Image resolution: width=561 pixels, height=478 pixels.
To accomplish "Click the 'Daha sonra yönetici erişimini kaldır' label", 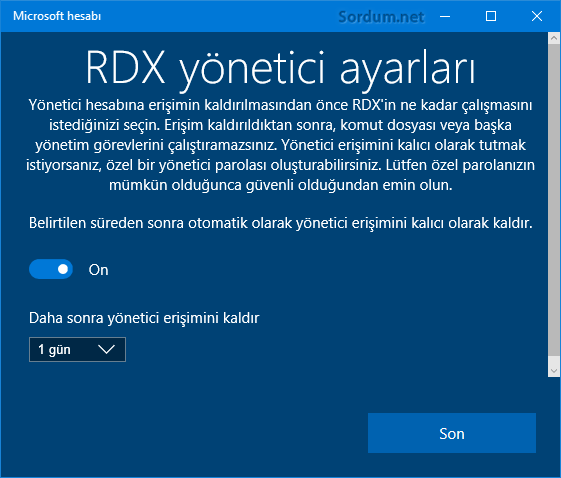I will (x=144, y=318).
